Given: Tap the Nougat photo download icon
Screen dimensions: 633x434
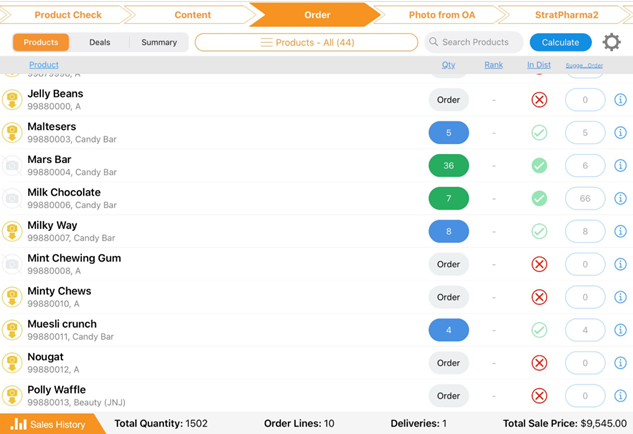Looking at the screenshot, I should (x=12, y=363).
